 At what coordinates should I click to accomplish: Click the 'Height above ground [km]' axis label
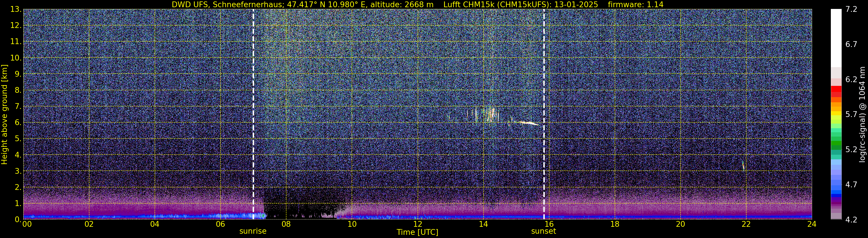coord(4,115)
